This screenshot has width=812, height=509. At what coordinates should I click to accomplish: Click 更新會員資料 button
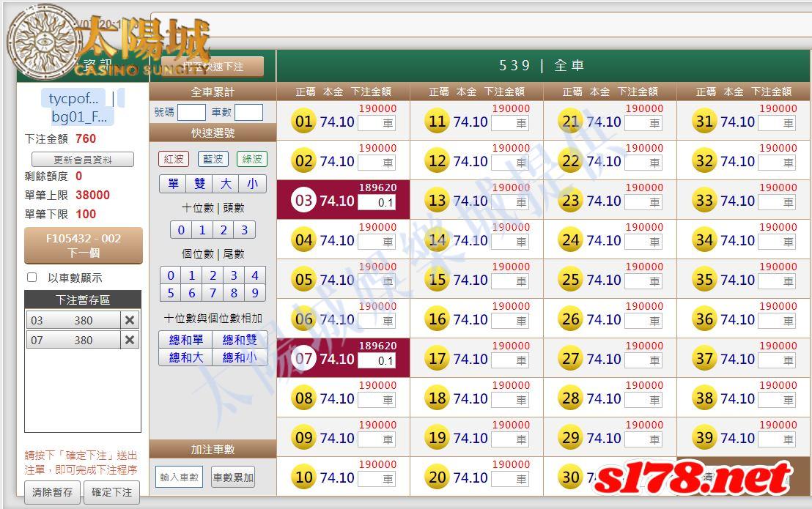(83, 160)
